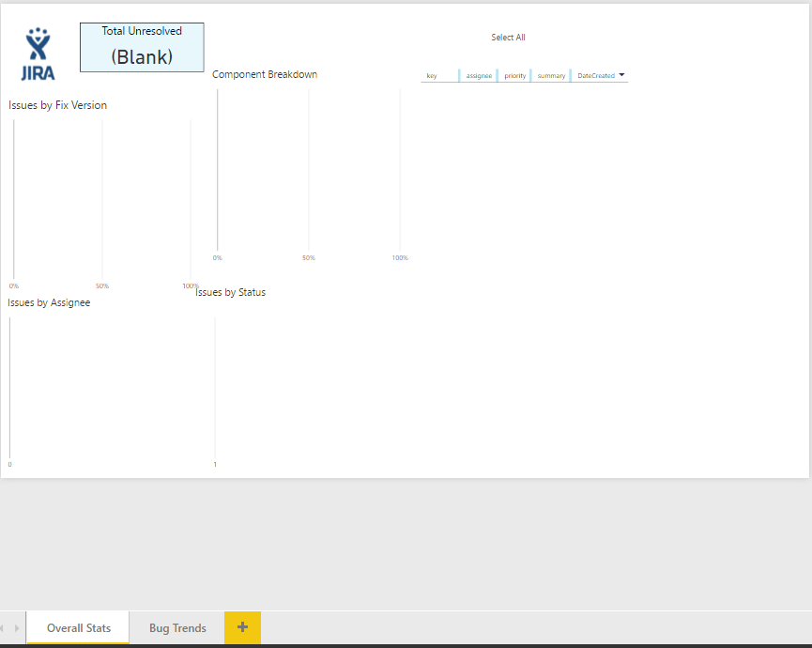
Task: Select the Issues by Status chart title
Action: click(x=230, y=292)
